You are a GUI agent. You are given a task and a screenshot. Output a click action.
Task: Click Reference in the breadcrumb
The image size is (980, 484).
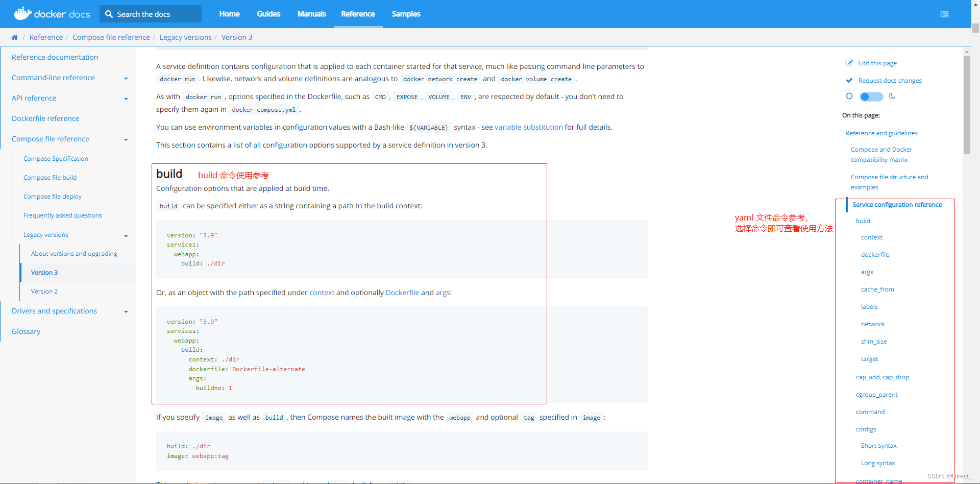pyautogui.click(x=46, y=37)
